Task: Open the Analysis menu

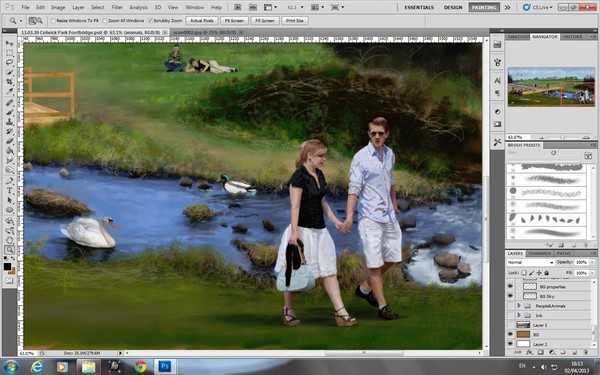Action: coord(138,7)
